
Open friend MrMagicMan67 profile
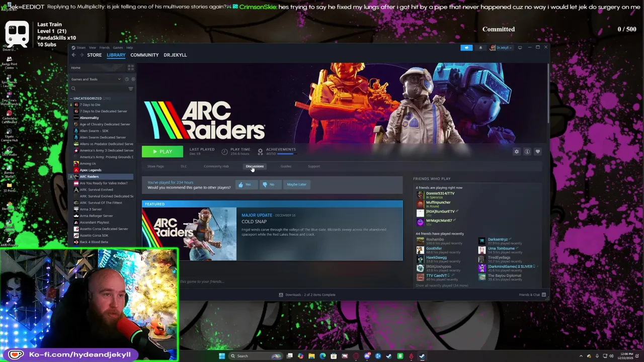pos(439,221)
